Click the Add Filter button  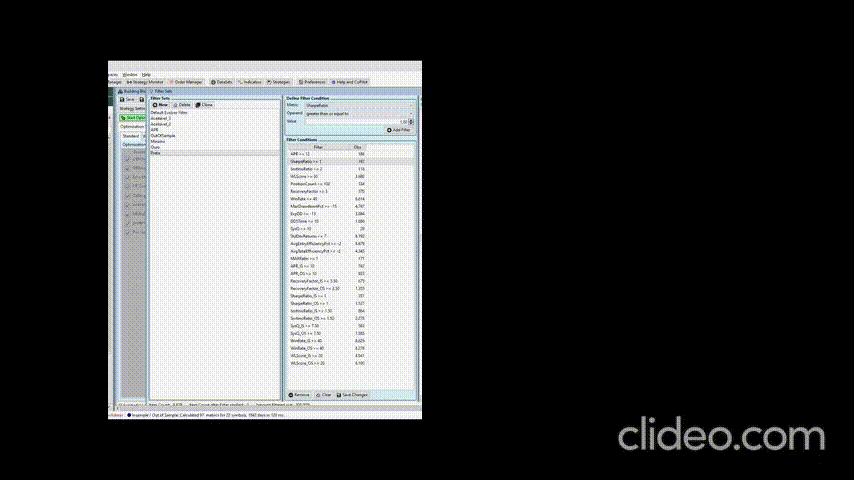pyautogui.click(x=399, y=130)
